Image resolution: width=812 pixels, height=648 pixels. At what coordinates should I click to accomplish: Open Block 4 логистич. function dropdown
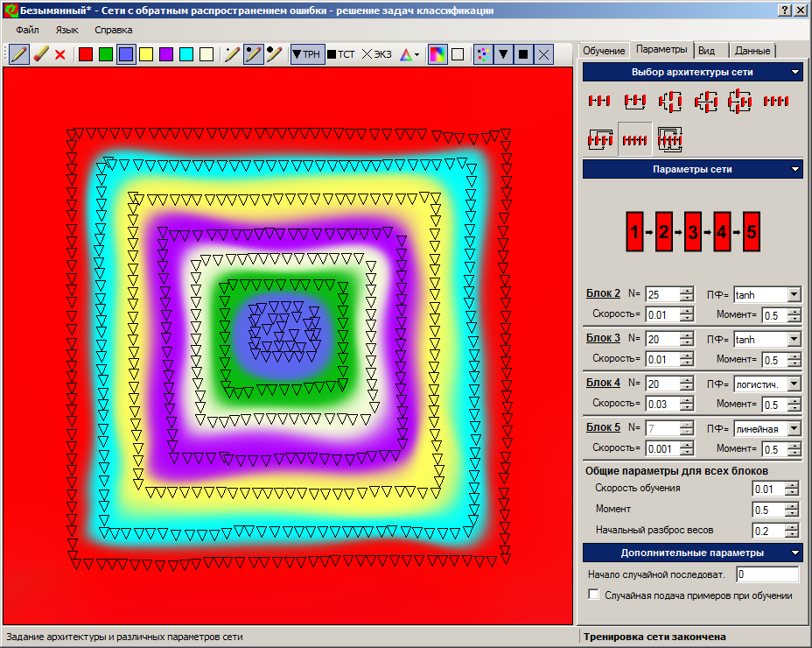coord(794,384)
